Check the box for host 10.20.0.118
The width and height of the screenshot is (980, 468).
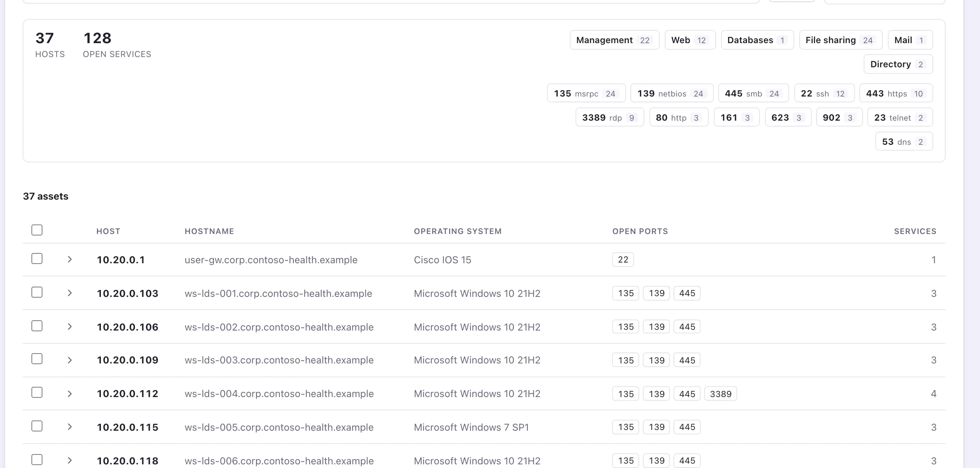[37, 460]
